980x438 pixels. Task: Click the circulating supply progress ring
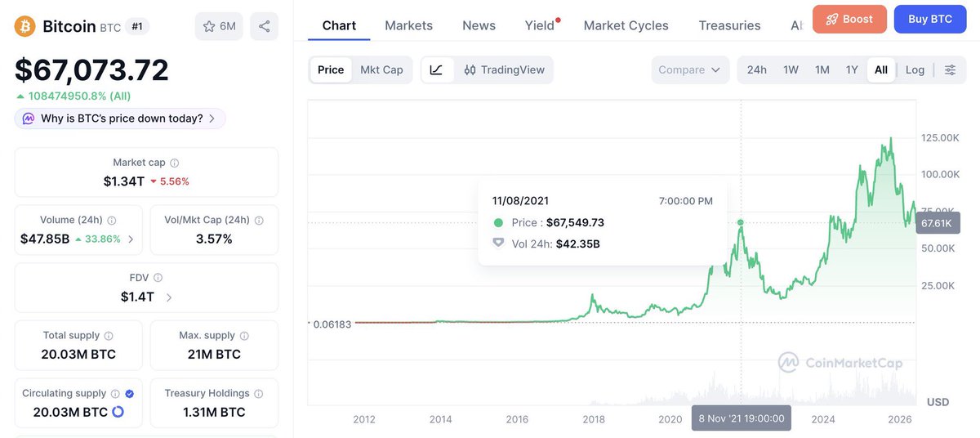point(118,412)
